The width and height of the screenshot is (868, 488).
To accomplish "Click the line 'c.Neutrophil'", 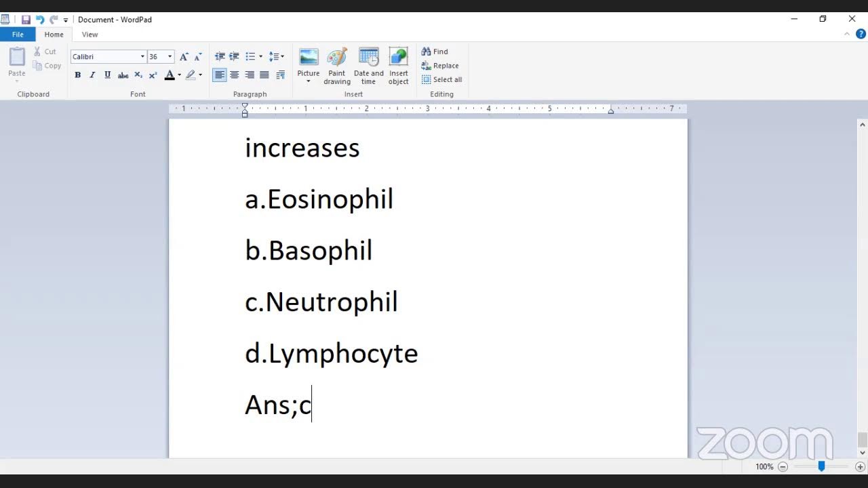I will (321, 302).
